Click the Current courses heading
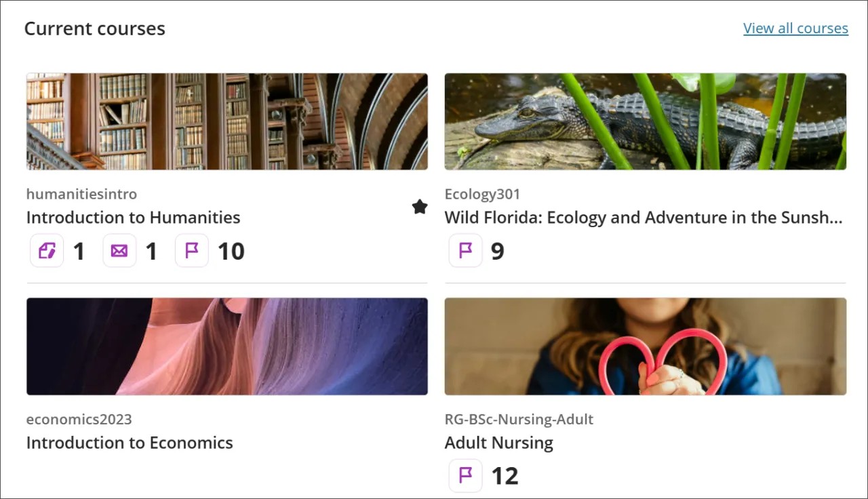Image resolution: width=868 pixels, height=499 pixels. click(94, 28)
